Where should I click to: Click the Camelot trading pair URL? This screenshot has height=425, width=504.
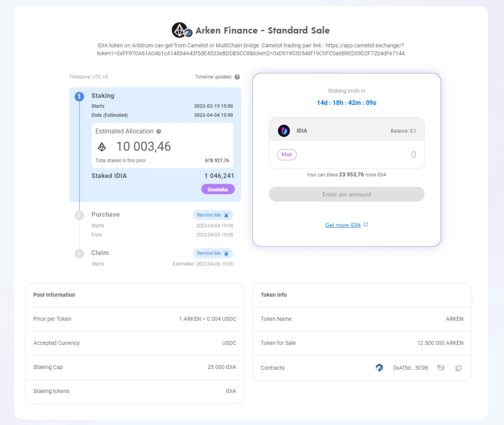(250, 49)
